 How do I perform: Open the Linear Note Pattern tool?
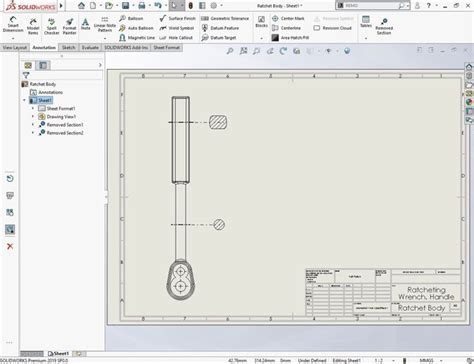tap(105, 24)
